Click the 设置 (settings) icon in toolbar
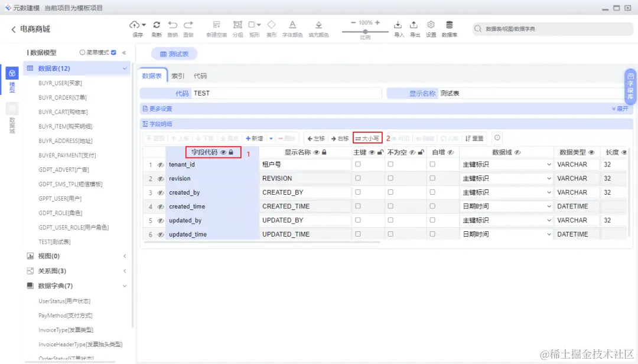Image resolution: width=638 pixels, height=364 pixels. click(431, 25)
